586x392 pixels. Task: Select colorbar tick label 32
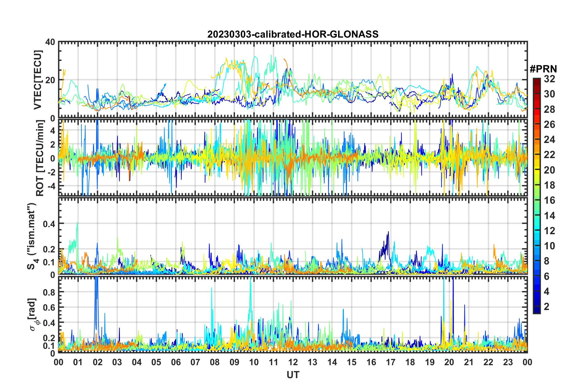tap(549, 79)
